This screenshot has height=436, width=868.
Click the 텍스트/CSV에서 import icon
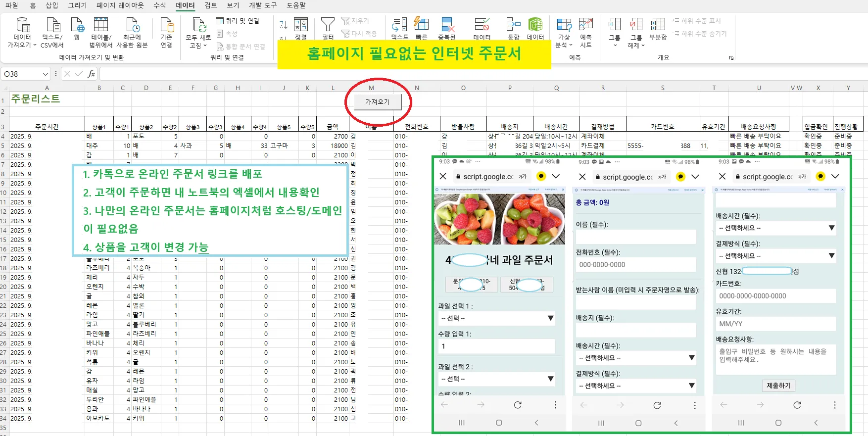[52, 25]
